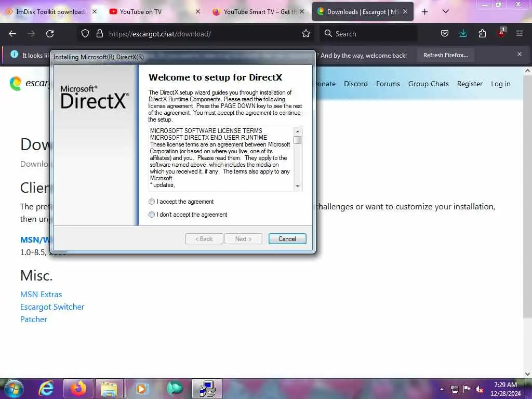Click Log in on the Escargot site
Image resolution: width=532 pixels, height=399 pixels.
[x=500, y=84]
